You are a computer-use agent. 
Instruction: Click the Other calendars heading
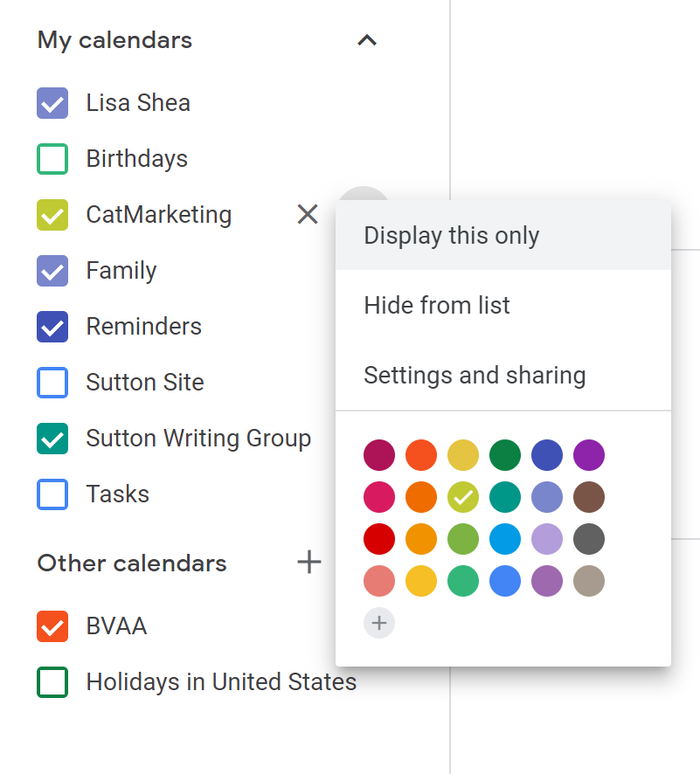[132, 563]
